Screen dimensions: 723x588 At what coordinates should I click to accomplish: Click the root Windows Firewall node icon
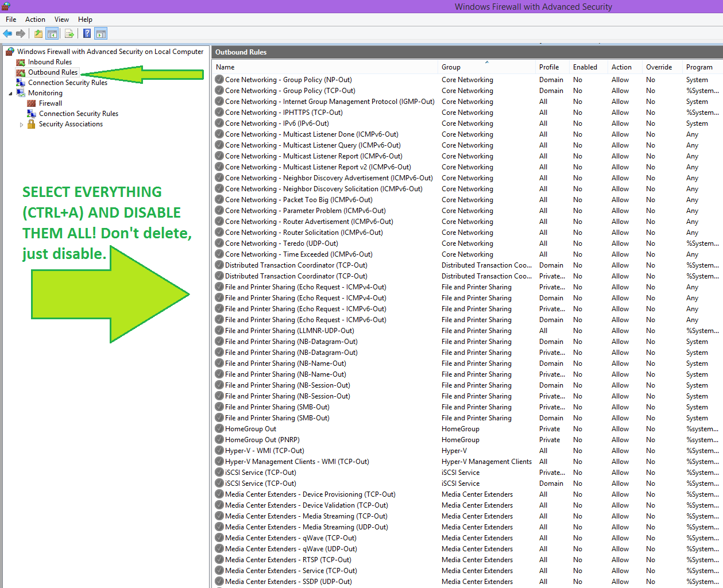click(10, 52)
